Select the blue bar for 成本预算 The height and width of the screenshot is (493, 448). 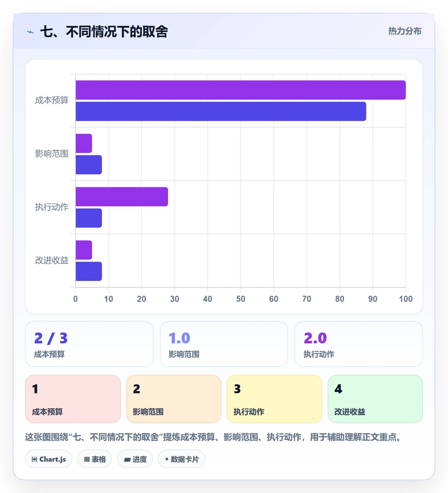tap(221, 111)
